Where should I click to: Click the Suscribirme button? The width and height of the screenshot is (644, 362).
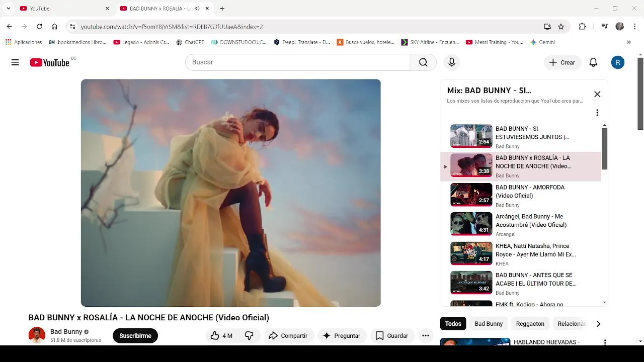click(135, 336)
